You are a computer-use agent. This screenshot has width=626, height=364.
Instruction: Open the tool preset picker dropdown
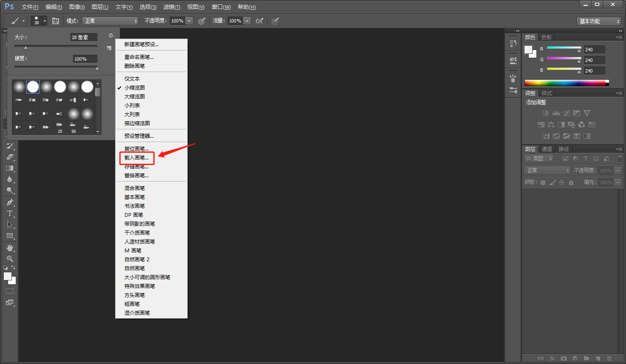(23, 21)
